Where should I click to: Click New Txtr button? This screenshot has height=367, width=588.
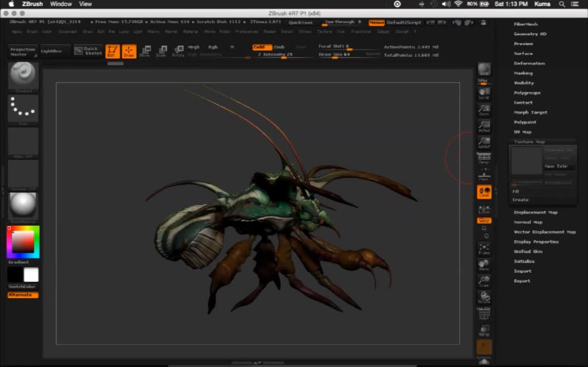(559, 166)
